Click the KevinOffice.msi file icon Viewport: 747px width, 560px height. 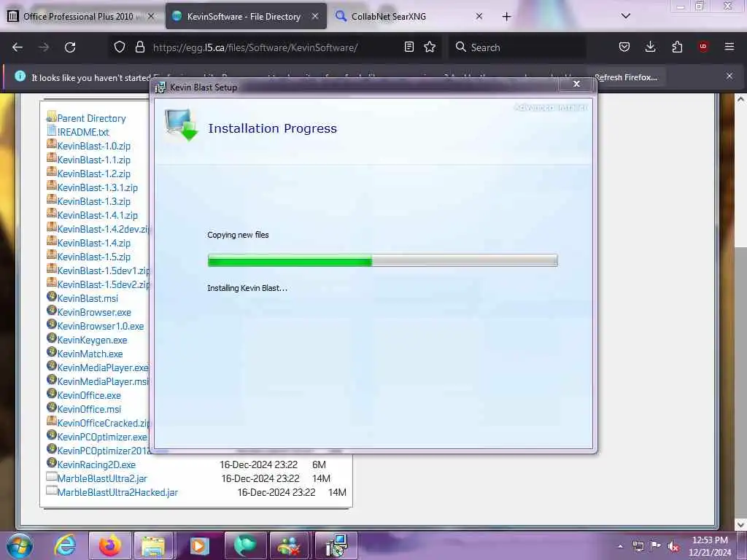52,407
